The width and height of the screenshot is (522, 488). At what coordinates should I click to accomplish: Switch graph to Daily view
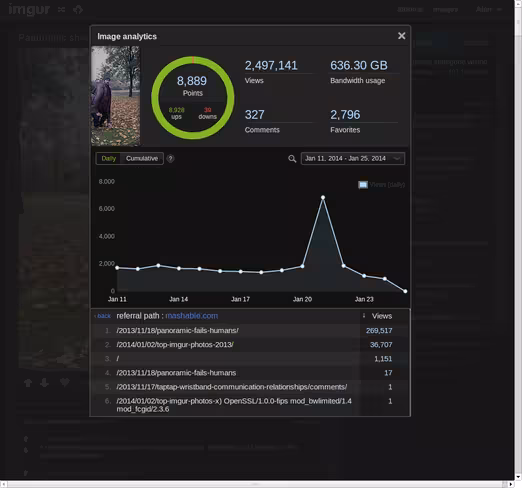(x=109, y=158)
